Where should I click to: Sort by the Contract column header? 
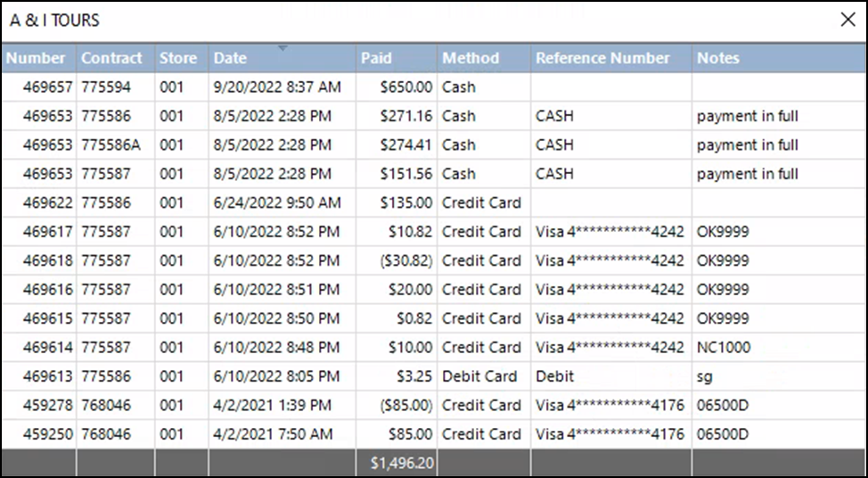tap(111, 58)
